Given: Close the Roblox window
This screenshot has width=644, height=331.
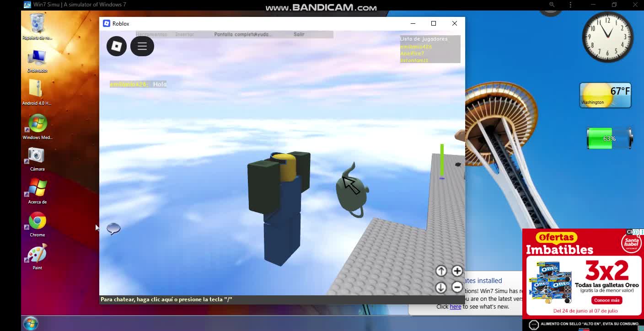Looking at the screenshot, I should [455, 23].
